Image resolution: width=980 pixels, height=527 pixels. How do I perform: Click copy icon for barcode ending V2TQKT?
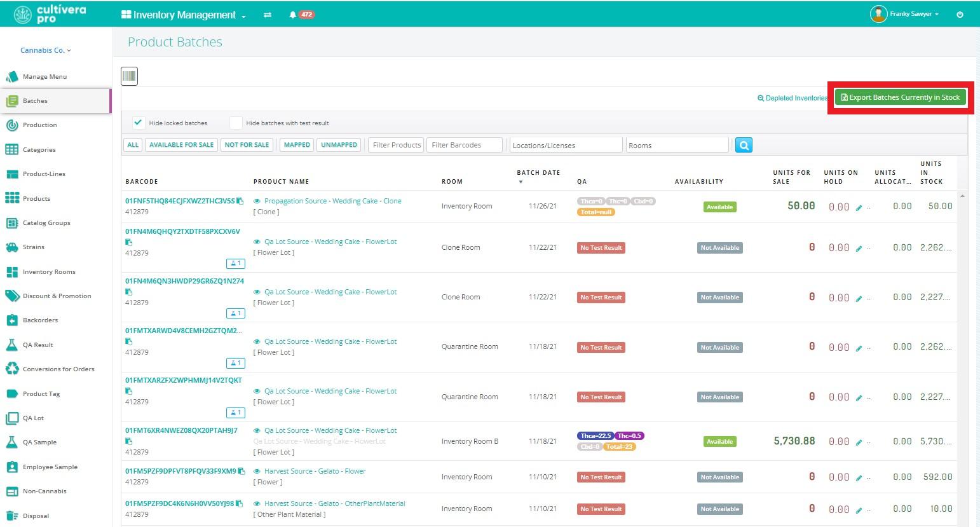pyautogui.click(x=128, y=391)
